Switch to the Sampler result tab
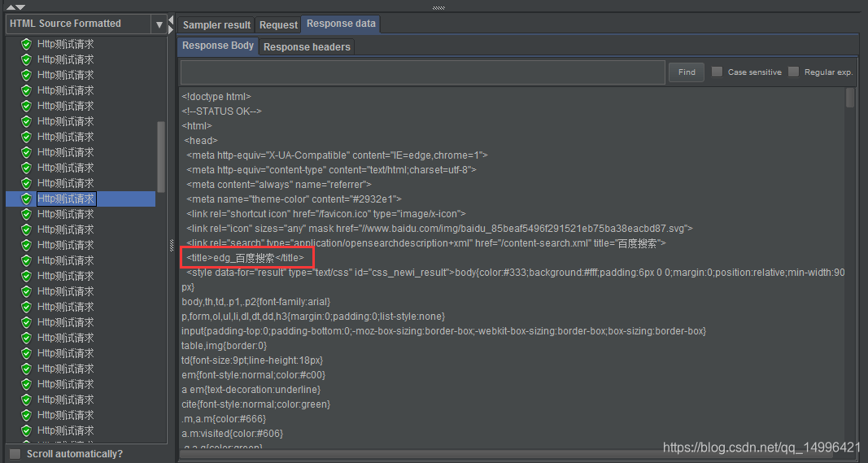868x463 pixels. pyautogui.click(x=216, y=25)
